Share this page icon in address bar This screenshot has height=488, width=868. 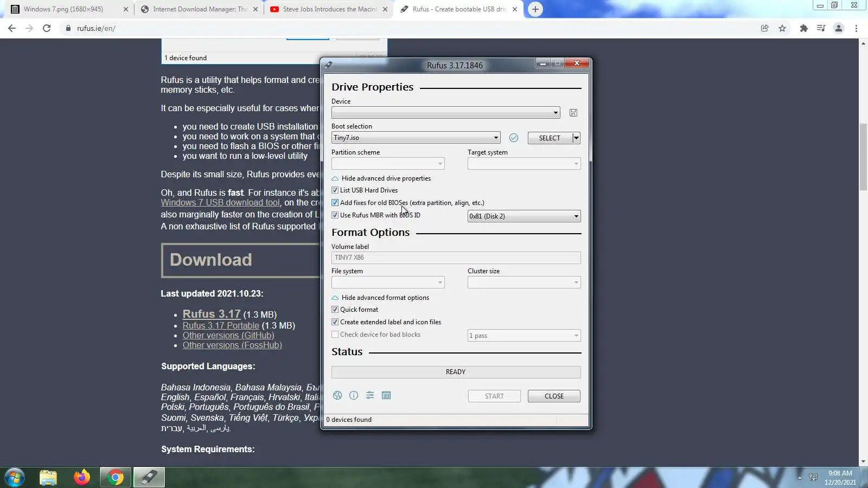[765, 28]
